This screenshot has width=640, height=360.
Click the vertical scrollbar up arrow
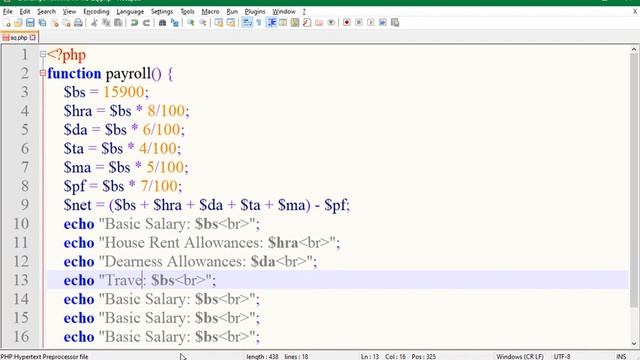point(634,49)
